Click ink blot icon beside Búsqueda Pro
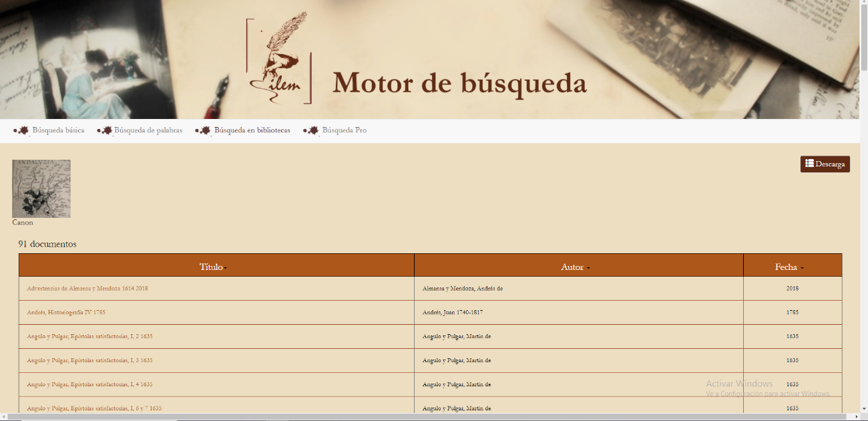The width and height of the screenshot is (868, 421). [x=312, y=130]
